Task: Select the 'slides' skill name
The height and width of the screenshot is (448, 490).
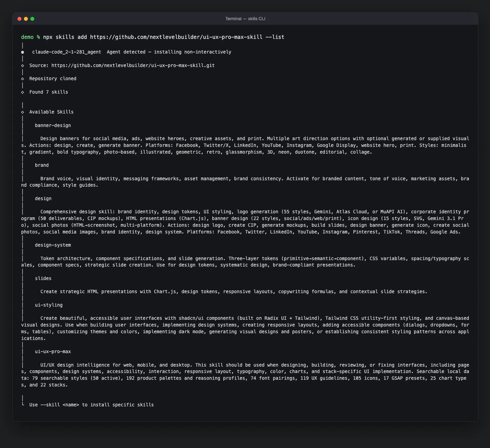Action: pos(43,278)
